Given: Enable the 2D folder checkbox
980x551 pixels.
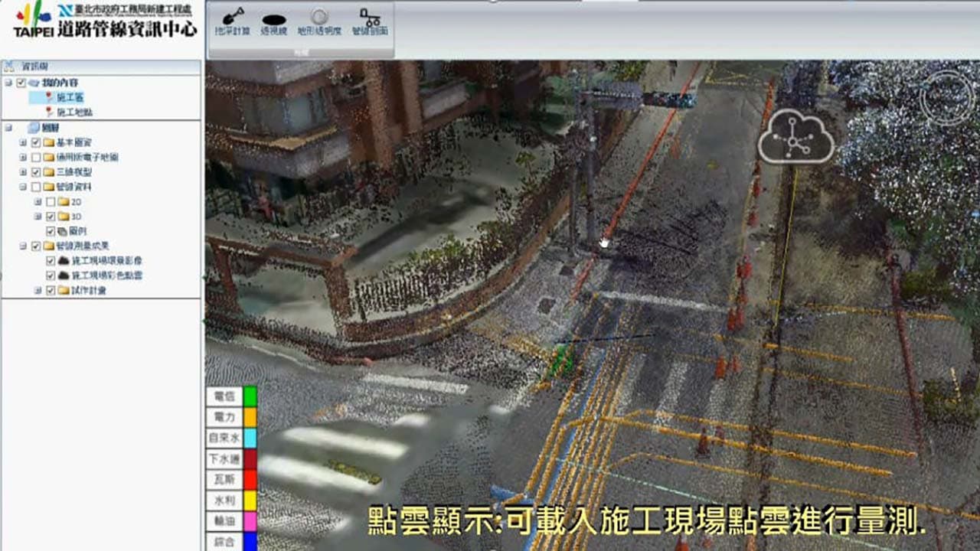Looking at the screenshot, I should pyautogui.click(x=51, y=202).
